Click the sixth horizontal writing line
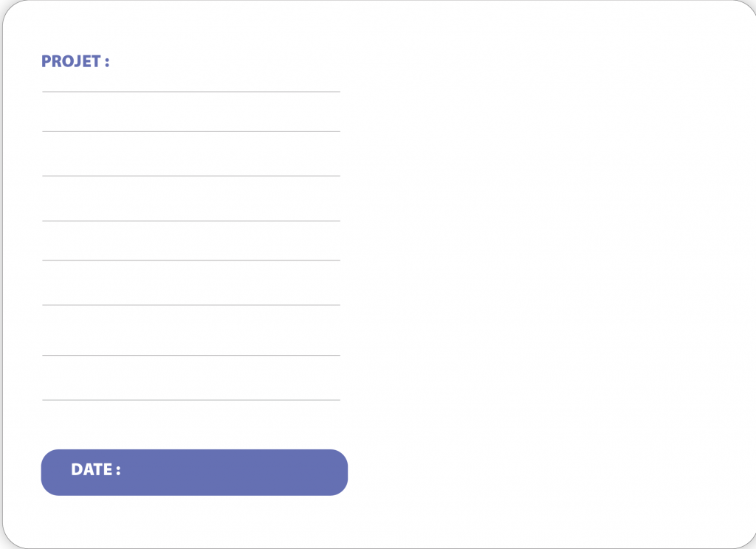 191,305
